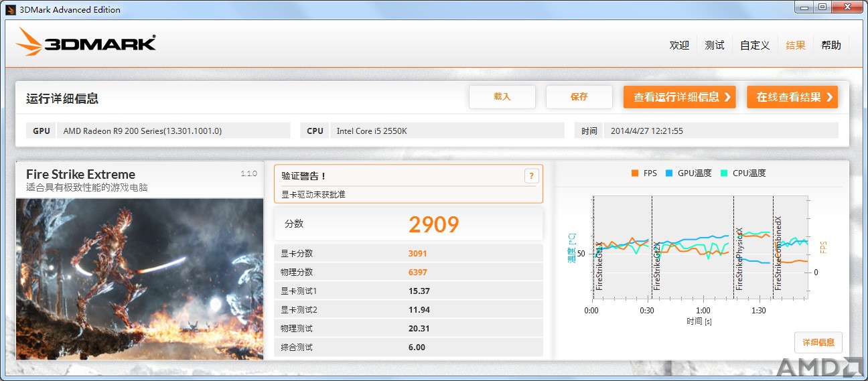Click the green CPU温度 legend swatch
The height and width of the screenshot is (381, 868).
[x=724, y=173]
